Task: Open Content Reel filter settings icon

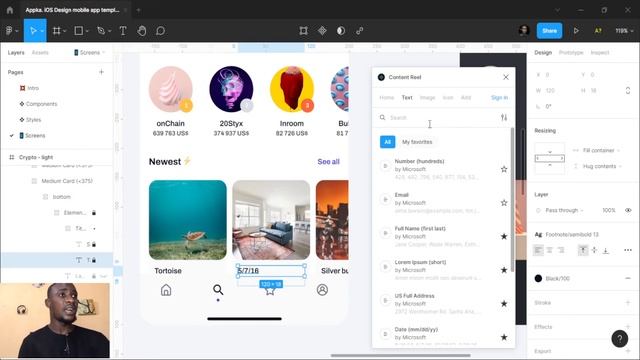Action: click(x=504, y=118)
